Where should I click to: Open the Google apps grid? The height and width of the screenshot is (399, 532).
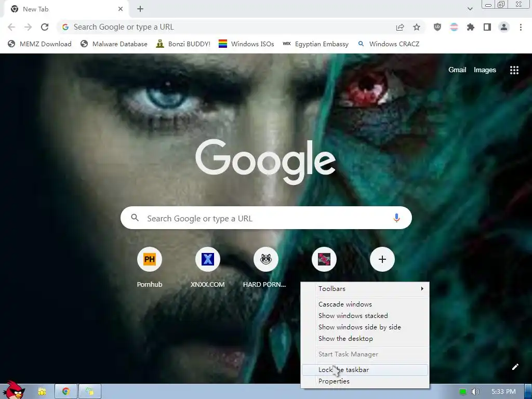[514, 70]
